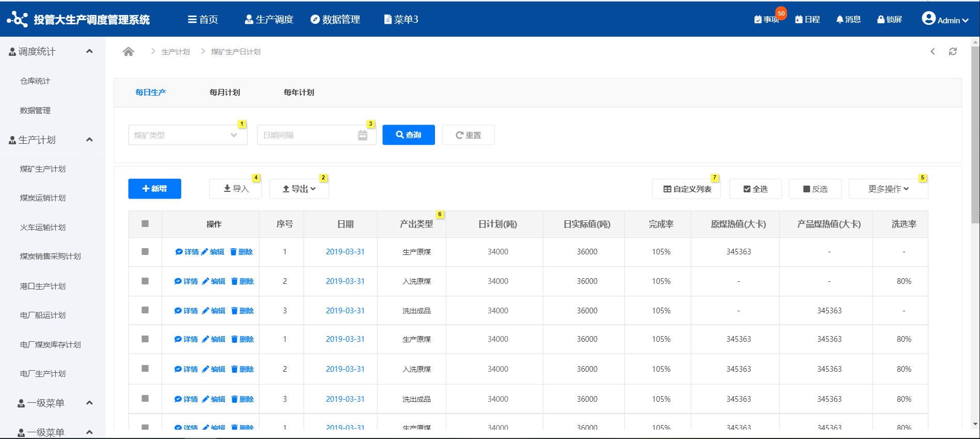Click 编辑 in third table row

[x=213, y=311]
